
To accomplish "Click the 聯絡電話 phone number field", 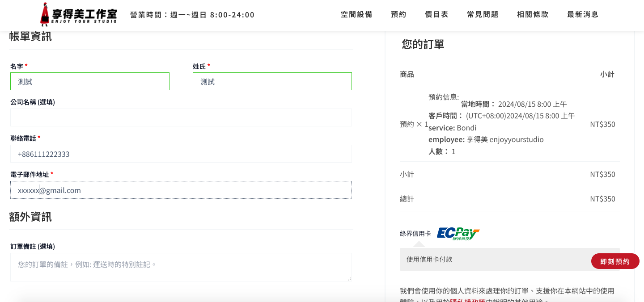I will click(181, 154).
